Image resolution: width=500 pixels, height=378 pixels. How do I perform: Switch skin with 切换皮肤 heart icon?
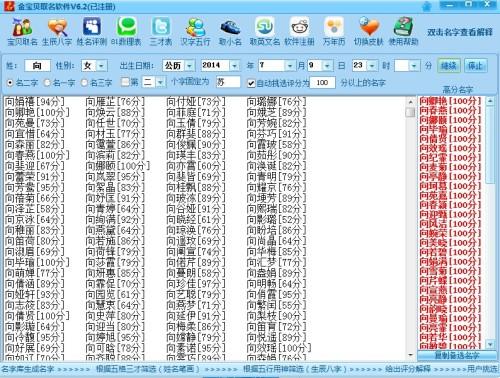click(368, 32)
